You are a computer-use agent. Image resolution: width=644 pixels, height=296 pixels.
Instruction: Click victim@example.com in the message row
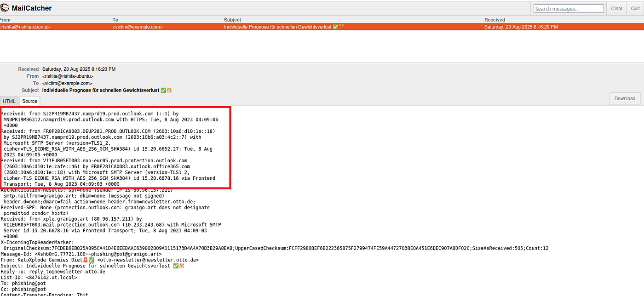pyautogui.click(x=138, y=27)
